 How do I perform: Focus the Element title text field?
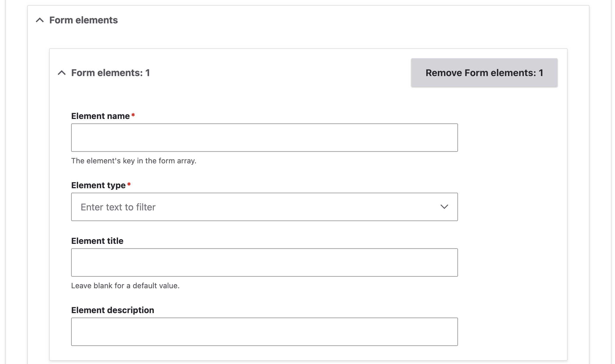tap(264, 262)
